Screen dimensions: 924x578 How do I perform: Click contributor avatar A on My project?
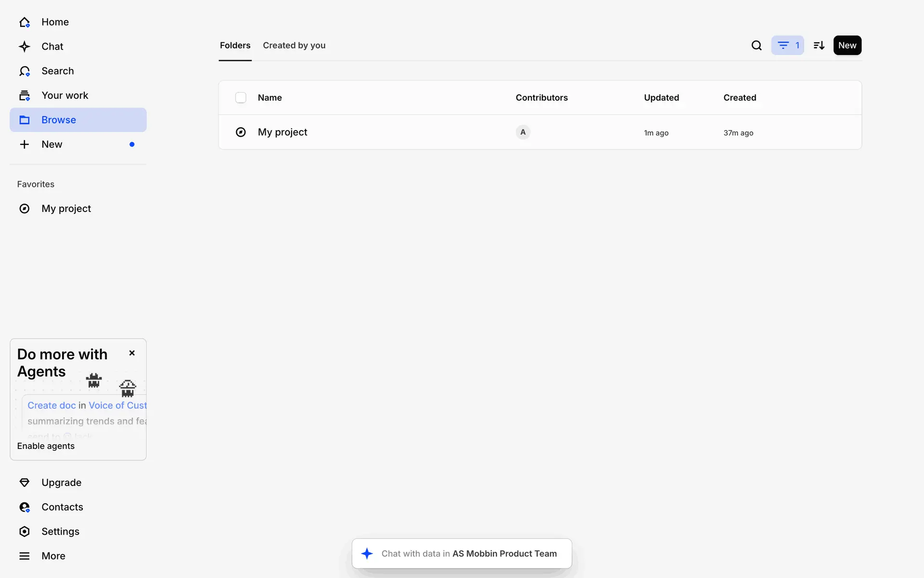click(x=523, y=132)
